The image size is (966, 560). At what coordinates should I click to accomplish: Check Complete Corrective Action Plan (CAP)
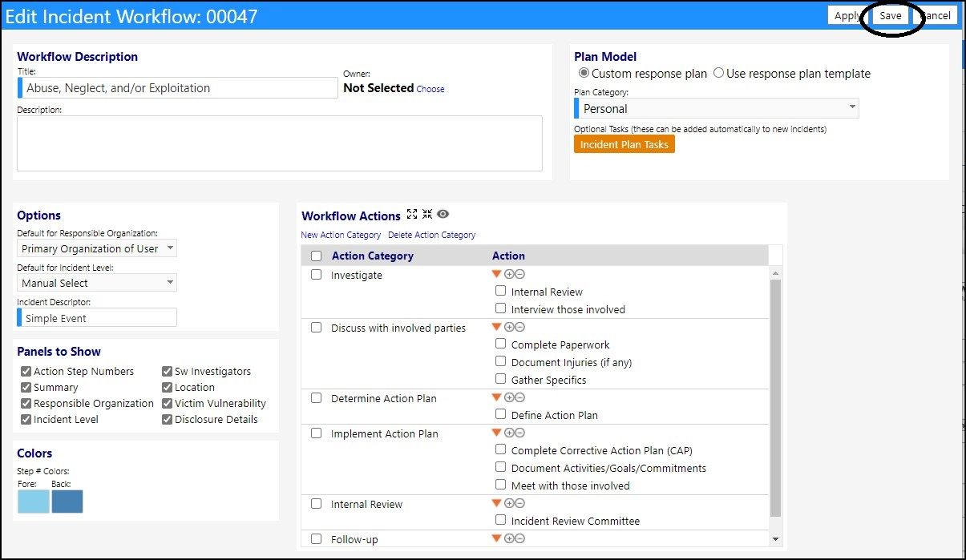click(500, 449)
